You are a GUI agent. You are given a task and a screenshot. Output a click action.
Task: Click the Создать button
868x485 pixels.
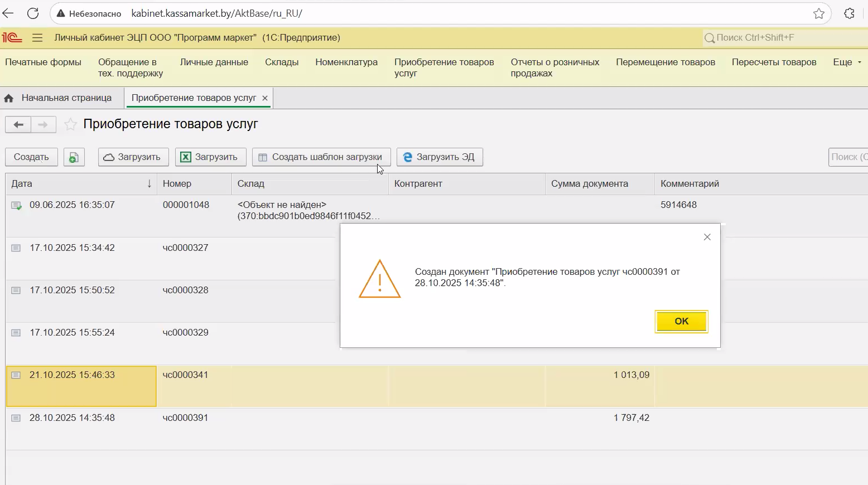[x=31, y=157]
